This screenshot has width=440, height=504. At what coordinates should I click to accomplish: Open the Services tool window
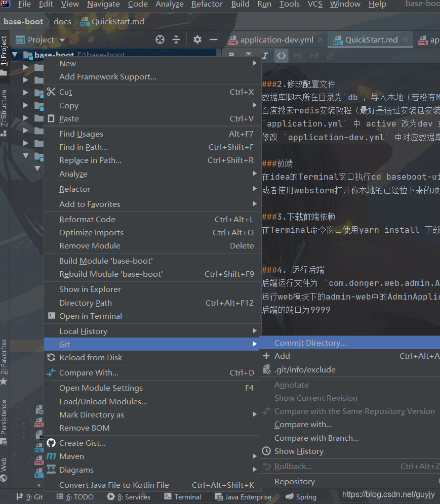pos(129,497)
